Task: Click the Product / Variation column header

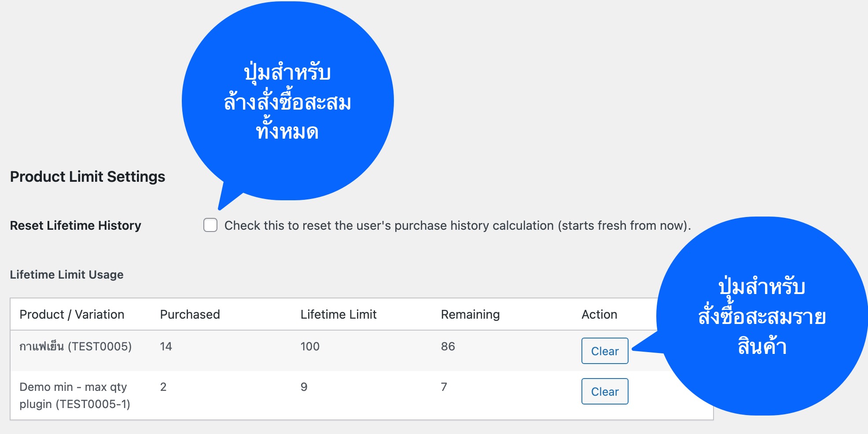Action: [72, 314]
